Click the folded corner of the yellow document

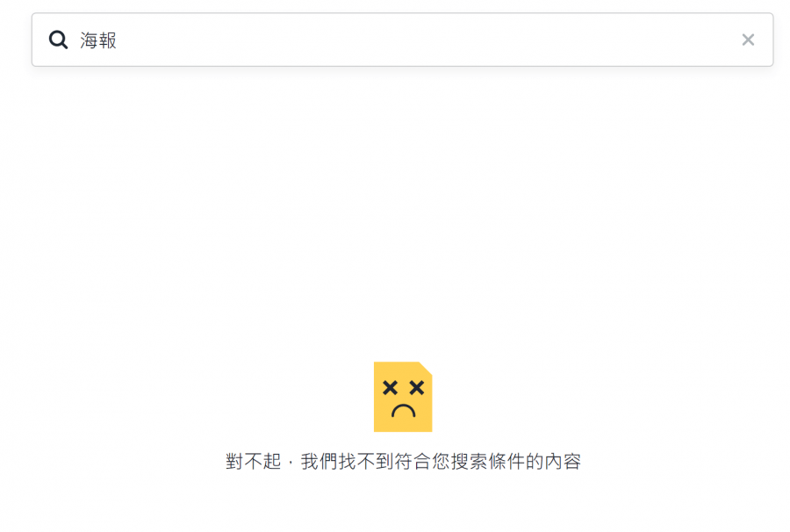[426, 368]
